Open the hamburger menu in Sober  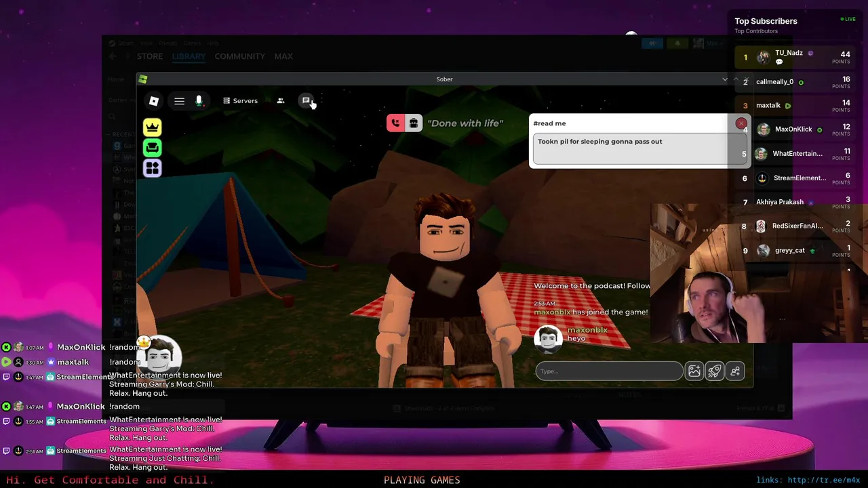pos(179,101)
